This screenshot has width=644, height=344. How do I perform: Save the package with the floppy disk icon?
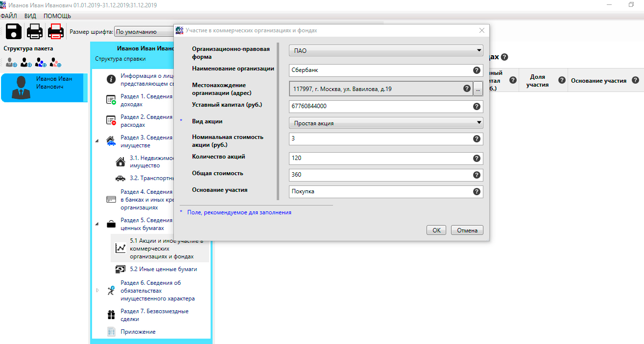point(13,31)
